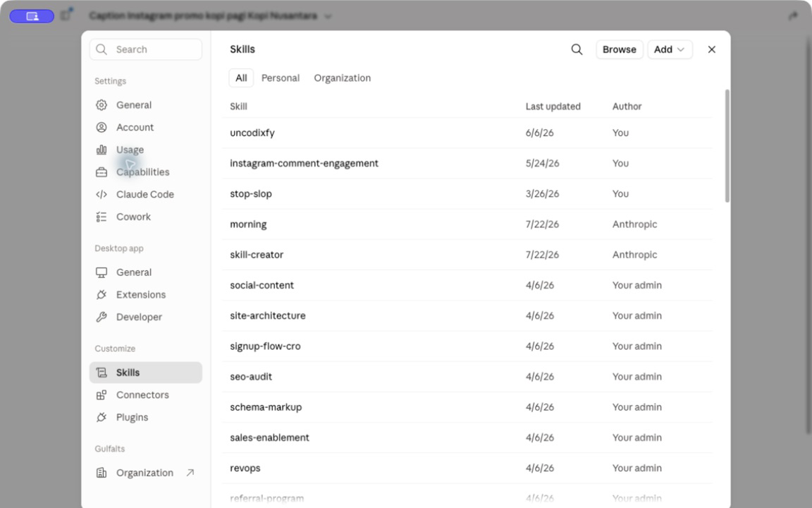The height and width of the screenshot is (508, 812).
Task: Click the Organization external link arrow
Action: click(190, 472)
